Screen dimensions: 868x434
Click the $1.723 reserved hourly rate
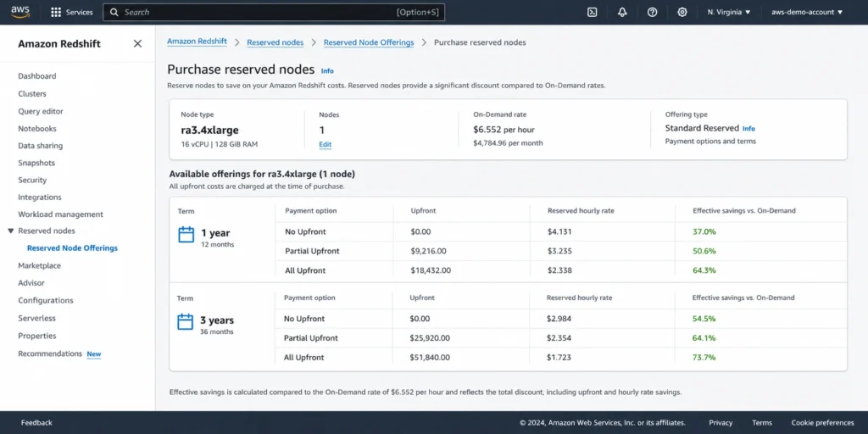point(559,358)
